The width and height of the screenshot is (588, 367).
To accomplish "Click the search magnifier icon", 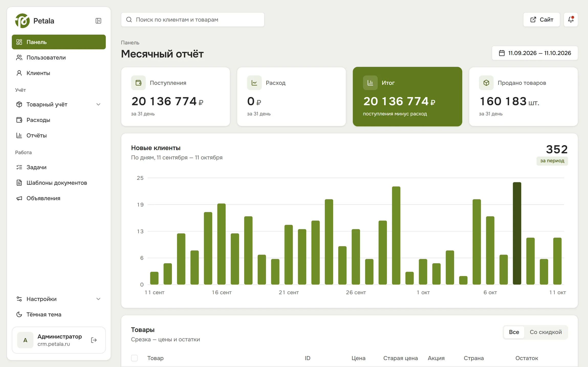I will point(129,20).
